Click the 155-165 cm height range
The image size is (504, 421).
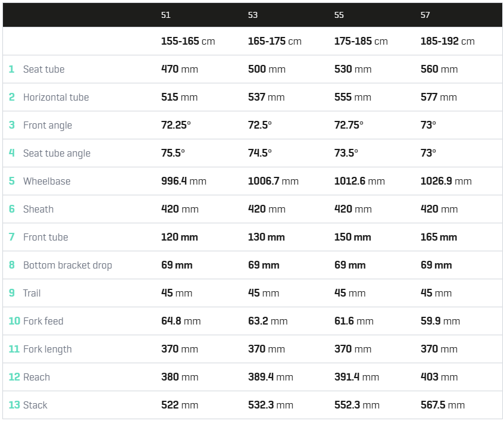coord(187,41)
